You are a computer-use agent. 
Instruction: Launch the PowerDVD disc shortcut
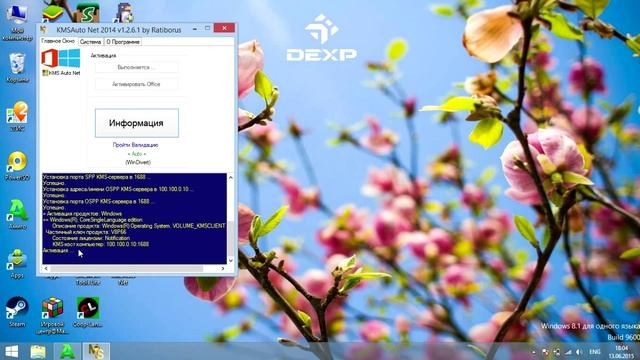pos(17,166)
